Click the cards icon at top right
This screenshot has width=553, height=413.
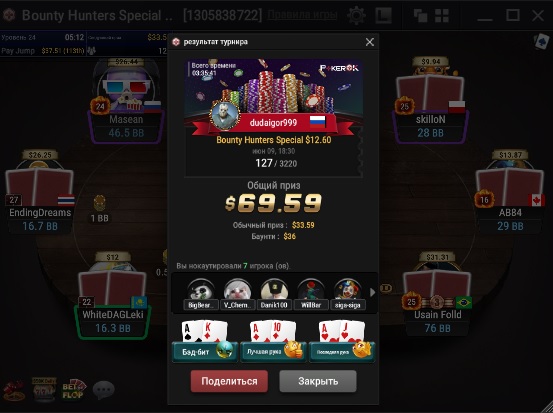(x=541, y=42)
